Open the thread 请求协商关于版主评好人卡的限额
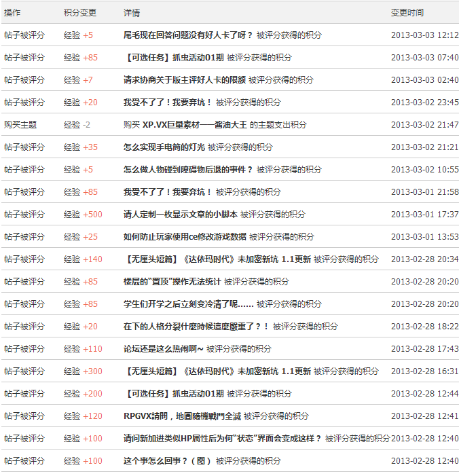459x476 pixels. click(x=185, y=80)
